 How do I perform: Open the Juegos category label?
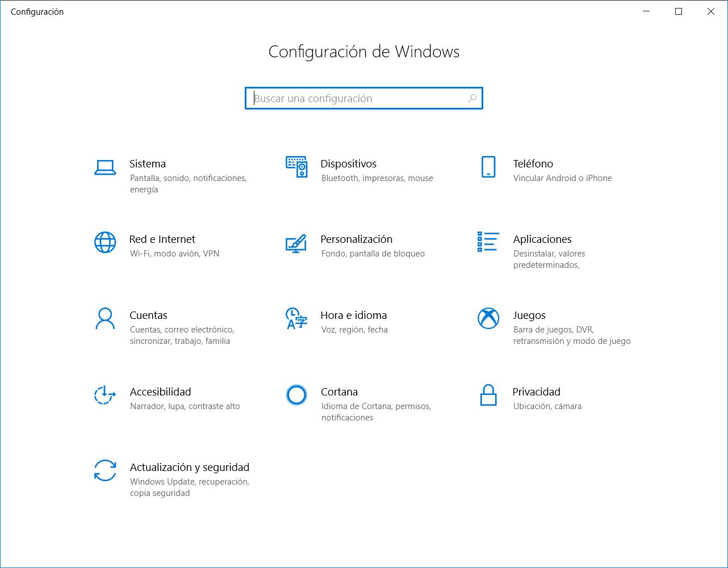click(x=529, y=315)
